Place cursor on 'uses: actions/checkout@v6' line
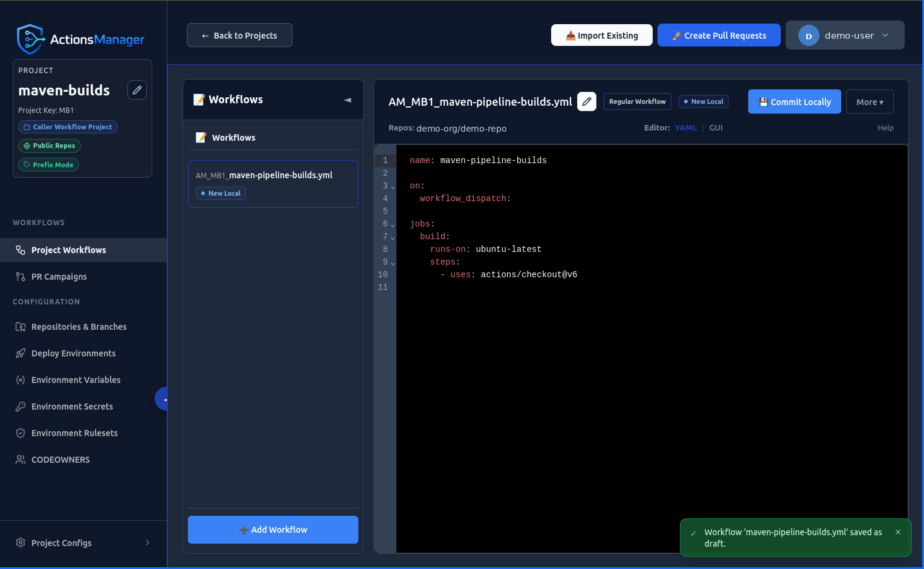924x569 pixels. coord(514,274)
